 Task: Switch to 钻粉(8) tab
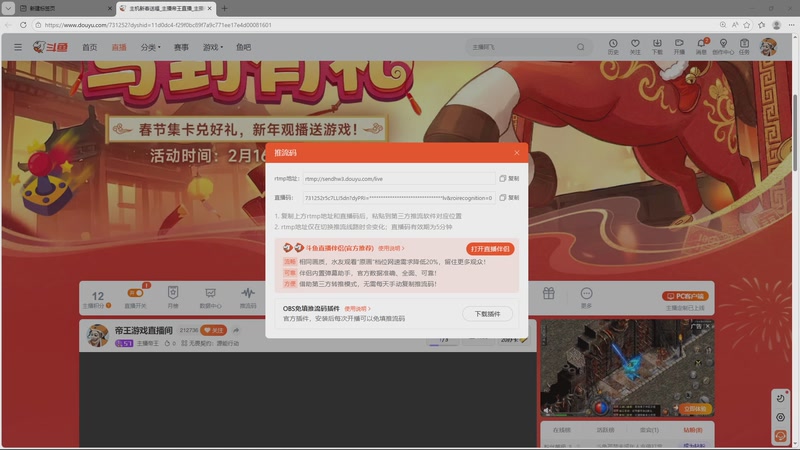coord(693,430)
